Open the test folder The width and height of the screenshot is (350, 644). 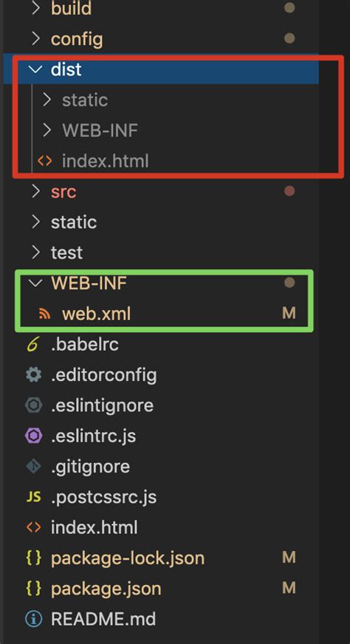click(x=66, y=253)
